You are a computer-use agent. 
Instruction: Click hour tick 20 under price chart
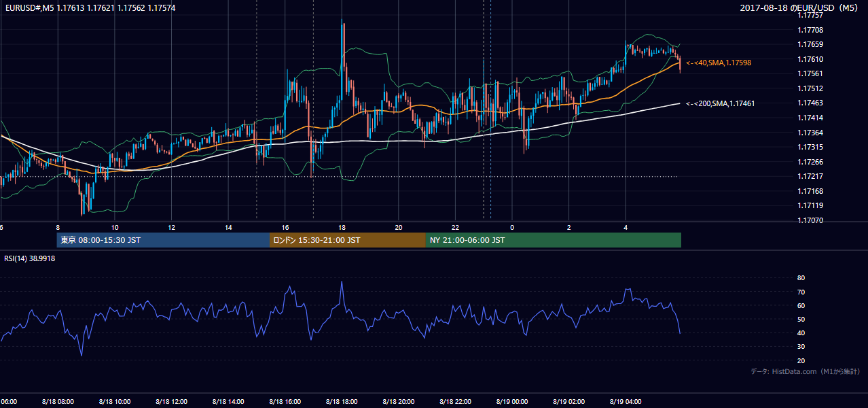pyautogui.click(x=399, y=228)
